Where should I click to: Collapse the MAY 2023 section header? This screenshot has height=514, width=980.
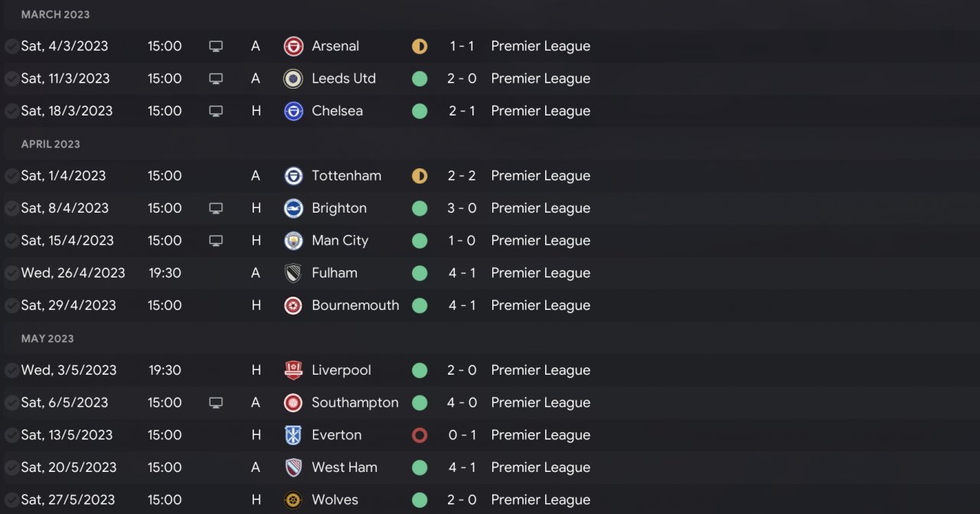(x=47, y=338)
